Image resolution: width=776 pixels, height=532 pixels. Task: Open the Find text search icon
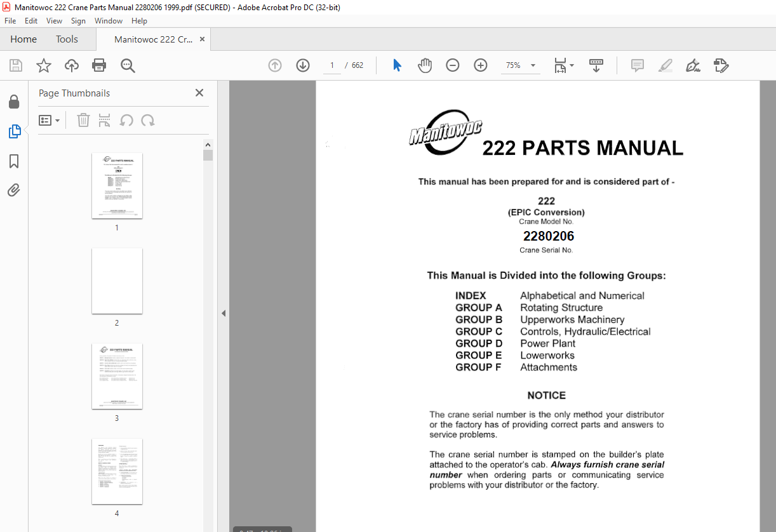click(128, 65)
